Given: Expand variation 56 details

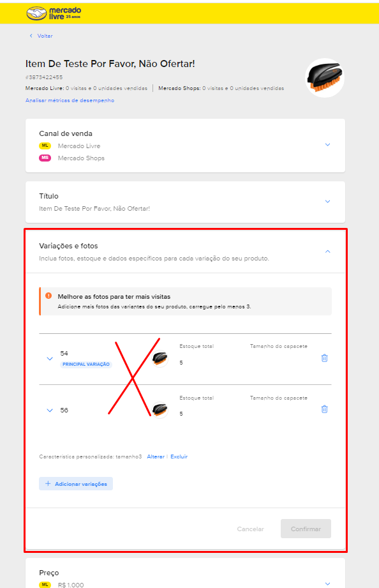Looking at the screenshot, I should pyautogui.click(x=50, y=411).
